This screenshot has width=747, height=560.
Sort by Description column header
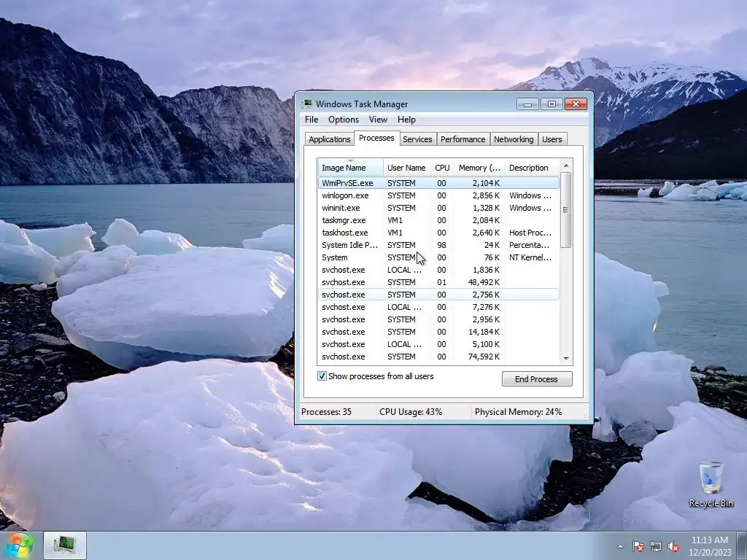click(x=532, y=168)
